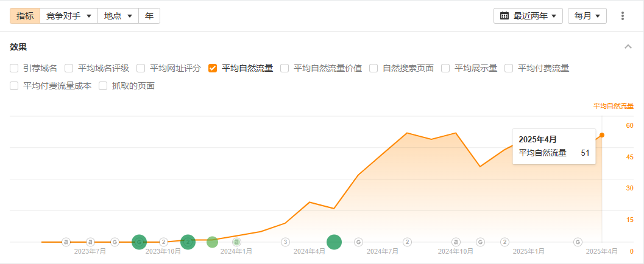Viewport: 644px width, 264px height.
Task: Click the 效果 section heading
Action: pyautogui.click(x=18, y=47)
